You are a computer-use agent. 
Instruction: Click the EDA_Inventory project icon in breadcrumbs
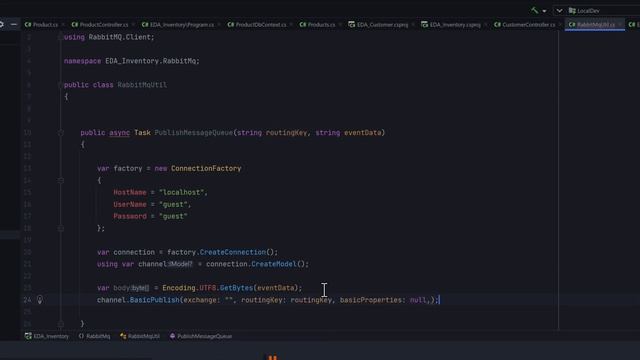pyautogui.click(x=28, y=336)
